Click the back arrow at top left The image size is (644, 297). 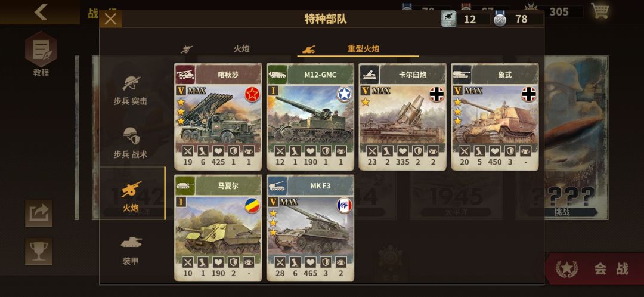pos(41,12)
